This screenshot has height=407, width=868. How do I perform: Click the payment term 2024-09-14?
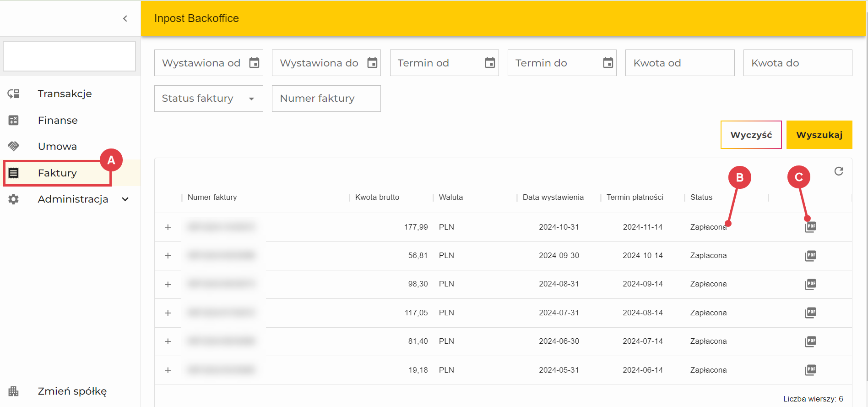pos(643,284)
